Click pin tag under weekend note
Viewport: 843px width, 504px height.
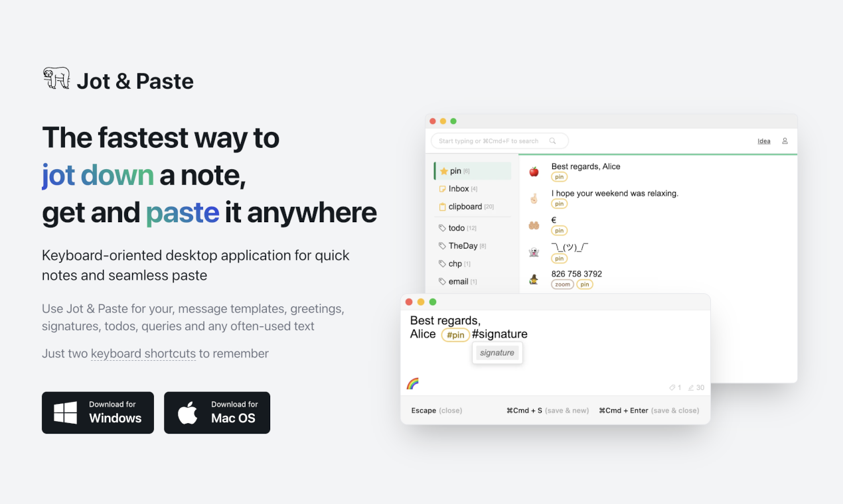click(x=560, y=204)
